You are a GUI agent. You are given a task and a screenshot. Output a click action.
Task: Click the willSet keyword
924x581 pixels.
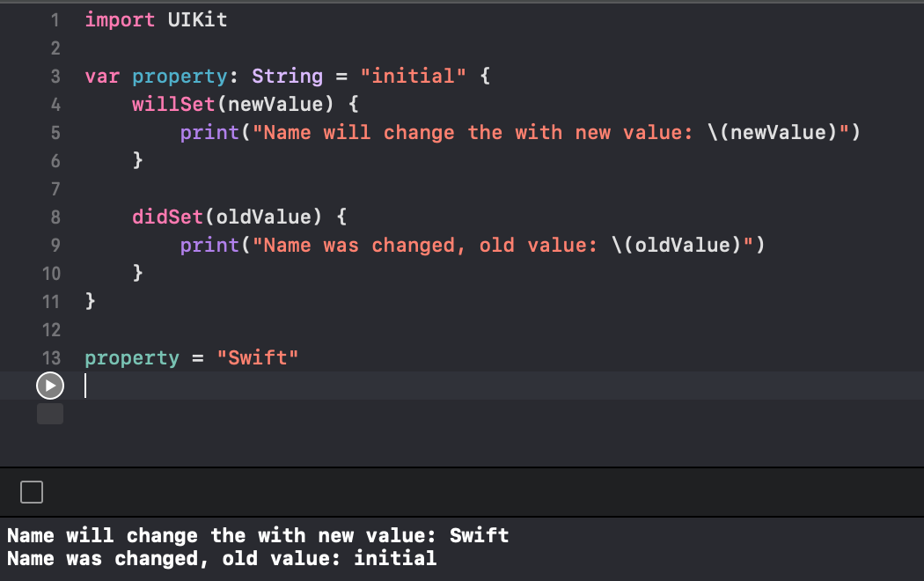173,104
